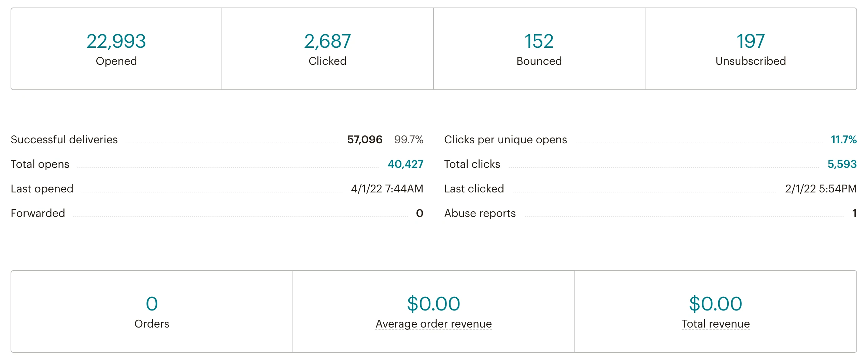Click the 22,993 Opened count
The width and height of the screenshot is (868, 362).
point(116,41)
